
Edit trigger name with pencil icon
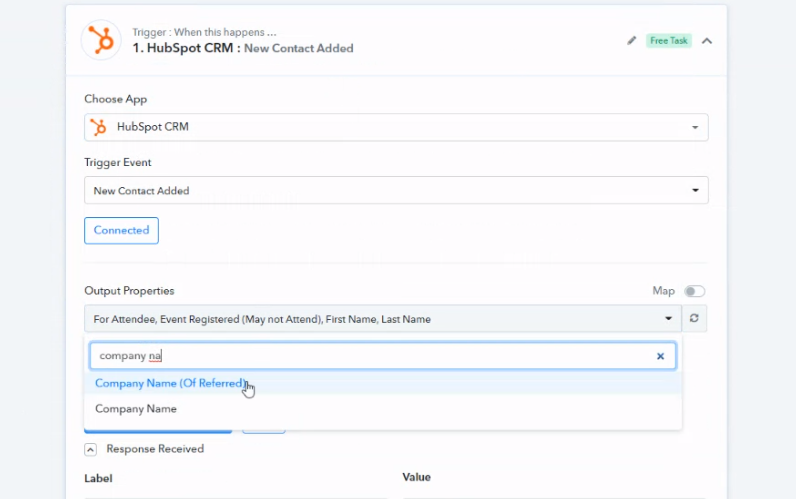pyautogui.click(x=632, y=41)
